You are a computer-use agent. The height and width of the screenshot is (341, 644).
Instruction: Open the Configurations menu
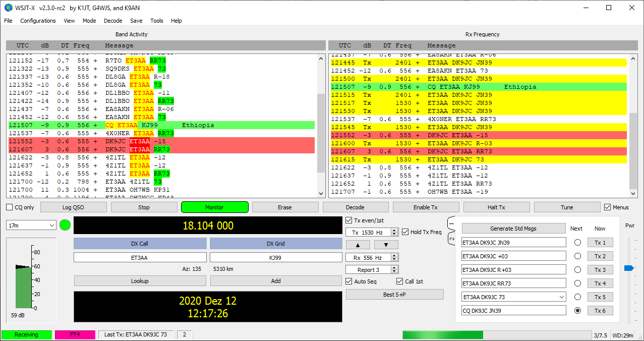(38, 21)
